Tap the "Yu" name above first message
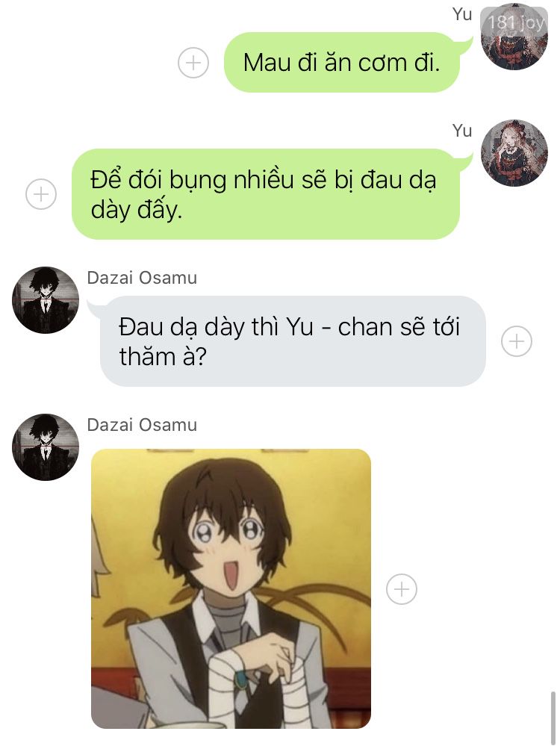This screenshot has height=749, width=560. click(462, 14)
